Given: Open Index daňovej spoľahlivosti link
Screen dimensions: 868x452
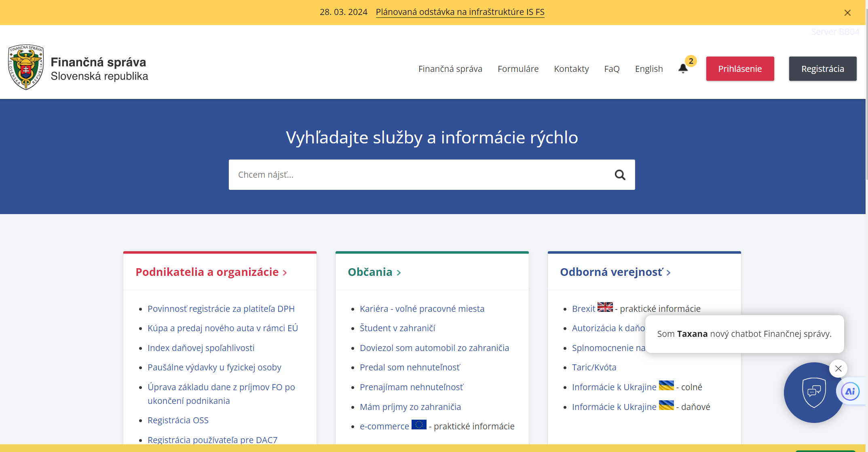Looking at the screenshot, I should click(x=201, y=348).
